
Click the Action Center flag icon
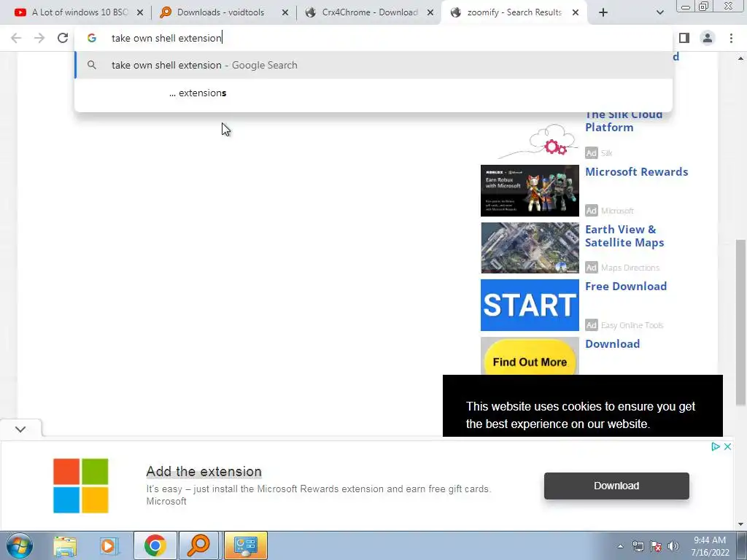656,546
